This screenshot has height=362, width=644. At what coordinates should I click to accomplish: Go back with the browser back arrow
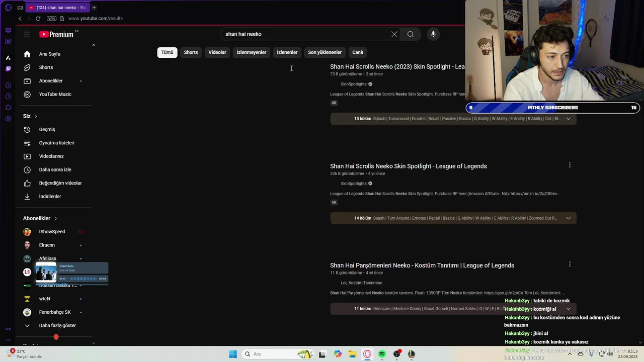pos(20,19)
